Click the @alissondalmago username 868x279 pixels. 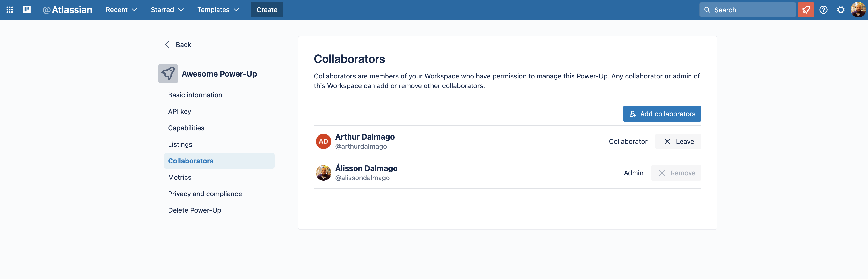[362, 178]
